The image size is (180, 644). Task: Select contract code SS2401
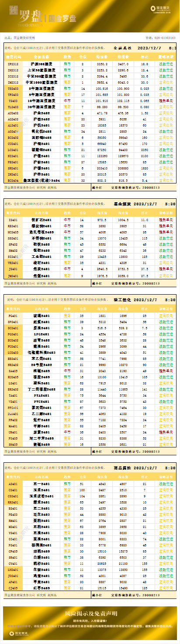click(x=13, y=239)
